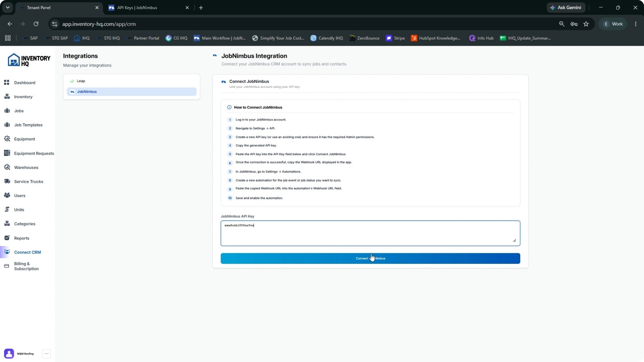644x362 pixels.
Task: Click the Reports sidebar icon
Action: 6,238
